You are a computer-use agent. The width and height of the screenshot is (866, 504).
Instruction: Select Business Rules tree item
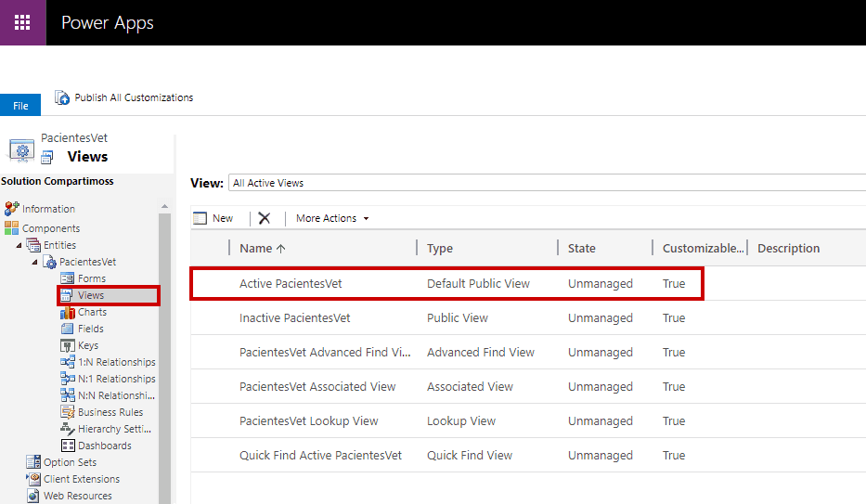110,412
